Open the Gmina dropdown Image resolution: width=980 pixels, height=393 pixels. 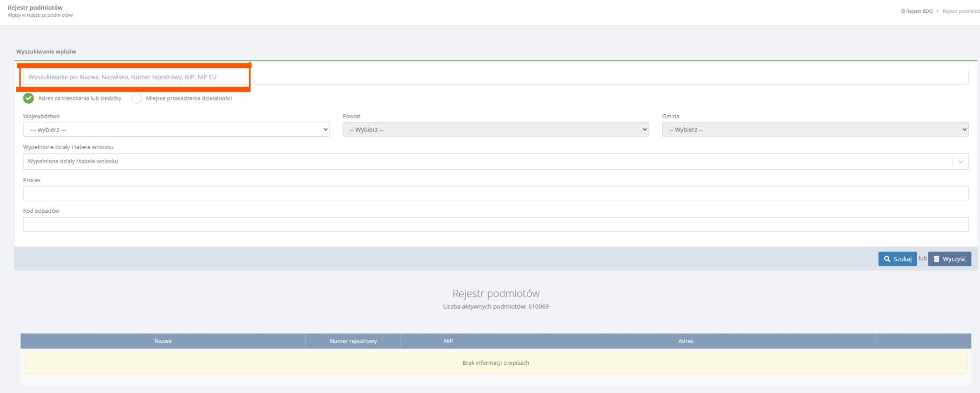[x=815, y=130]
